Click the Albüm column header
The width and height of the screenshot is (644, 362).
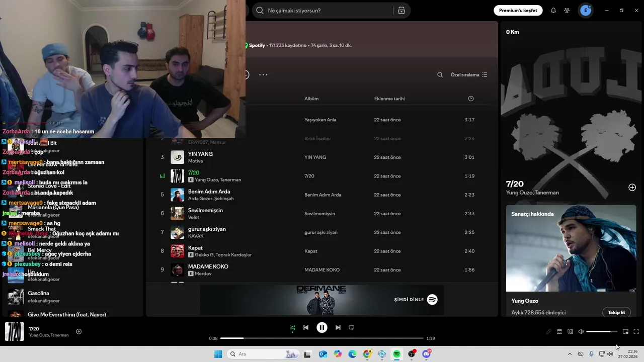(x=311, y=99)
